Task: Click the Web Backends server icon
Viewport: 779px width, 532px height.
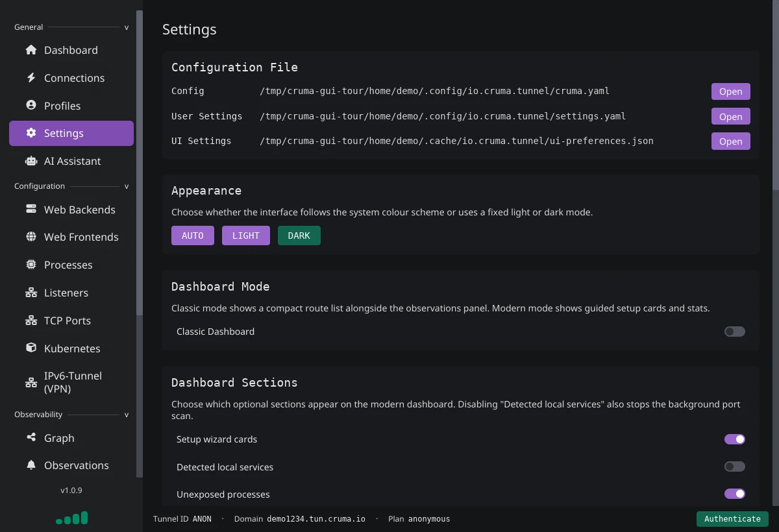Action: pyautogui.click(x=31, y=210)
